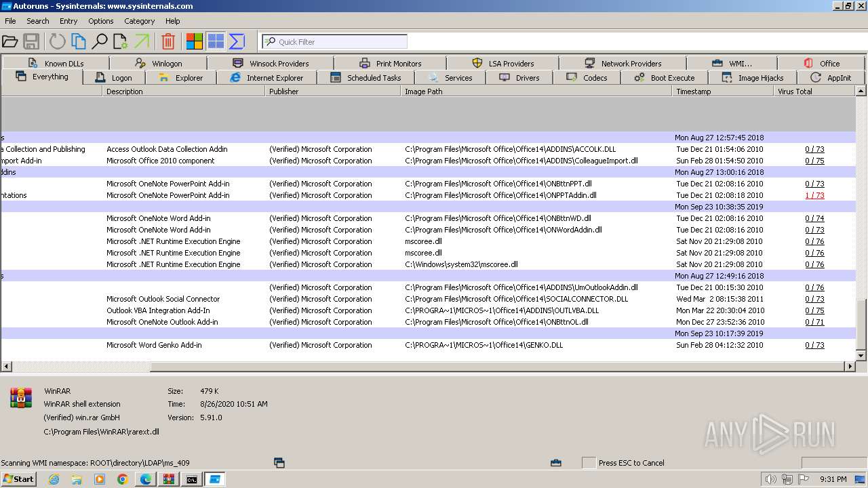The image size is (868, 488).
Task: Open Chrome from the taskbar
Action: point(122,479)
